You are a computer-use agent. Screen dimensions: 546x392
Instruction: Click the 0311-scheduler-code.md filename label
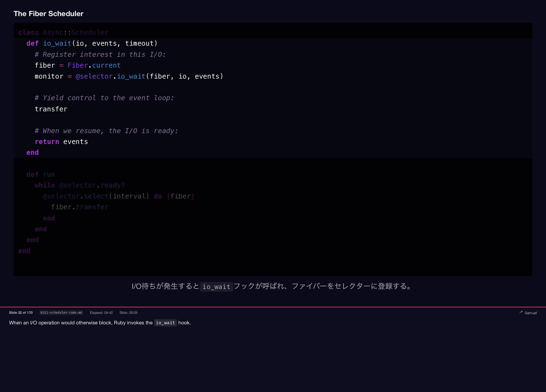pyautogui.click(x=61, y=312)
